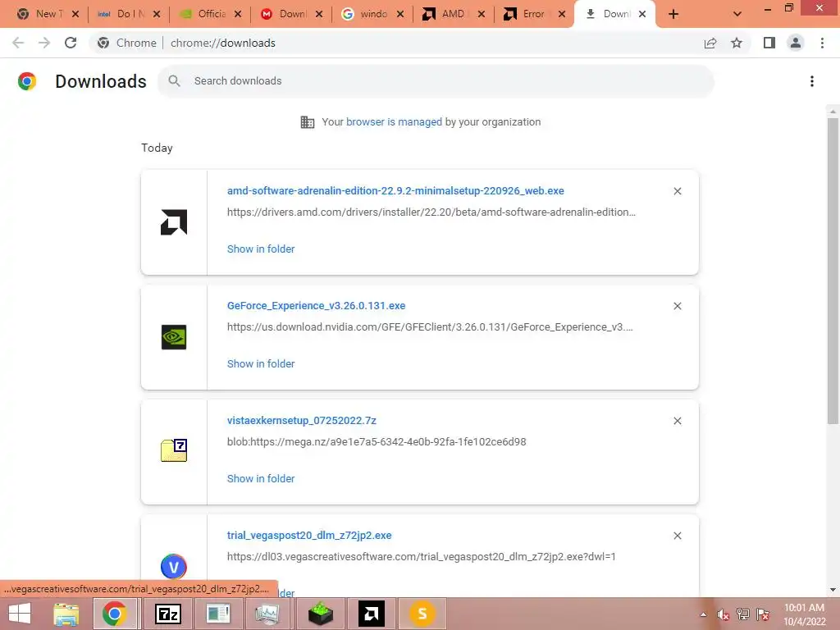Click the AMD file icon in the first download
The height and width of the screenshot is (630, 840).
(x=174, y=222)
